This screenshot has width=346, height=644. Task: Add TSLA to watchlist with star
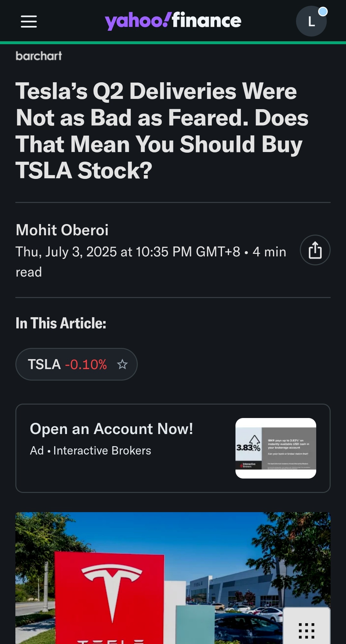[x=122, y=364]
